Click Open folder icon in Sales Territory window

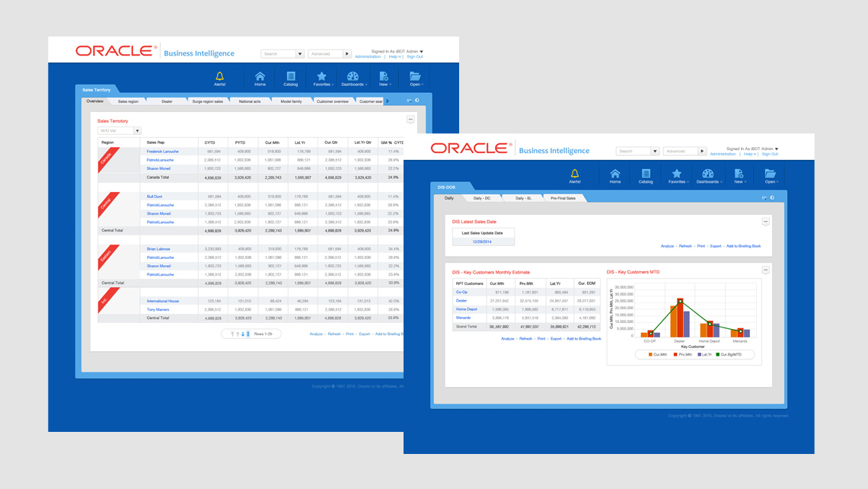point(415,77)
